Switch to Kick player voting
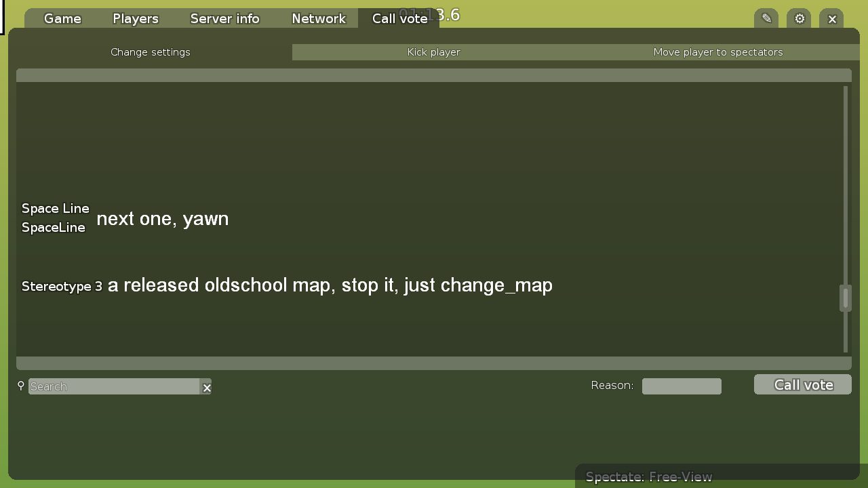 tap(433, 52)
